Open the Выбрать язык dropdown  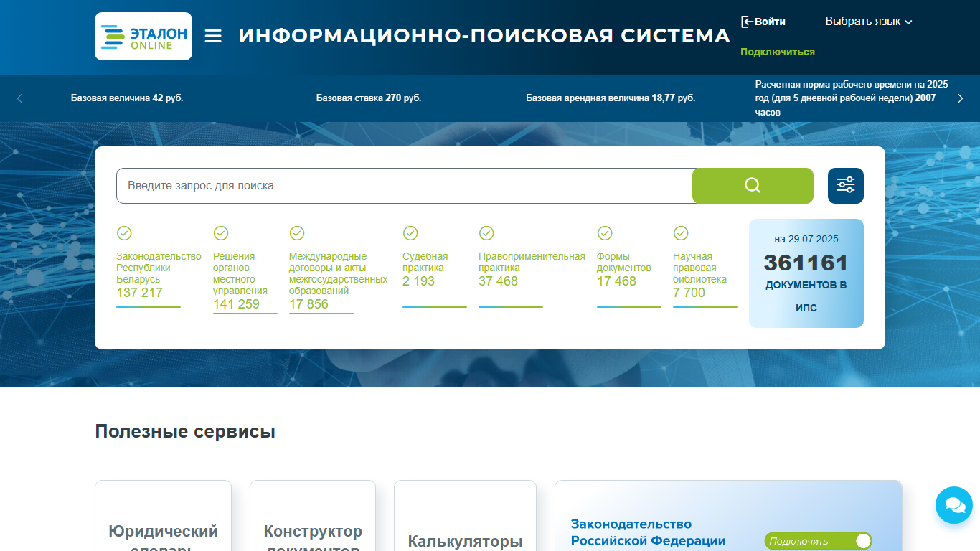pyautogui.click(x=869, y=22)
